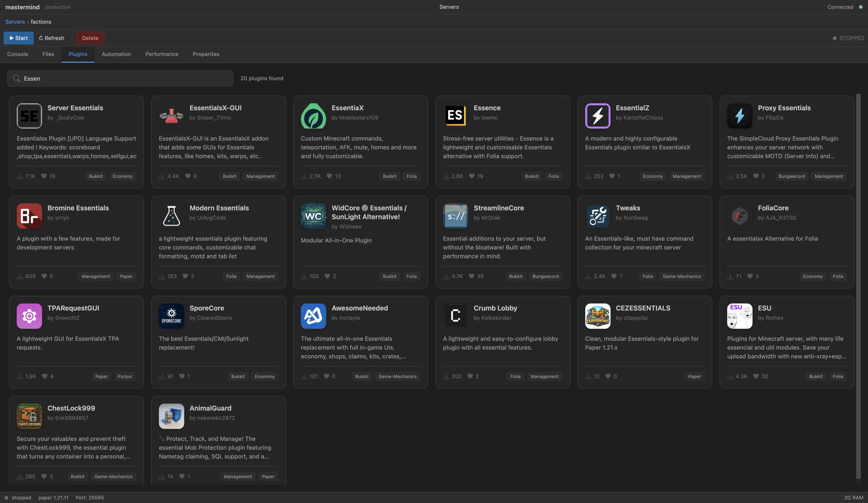The height and width of the screenshot is (503, 868).
Task: Click the heart icon on ESU card
Action: click(756, 376)
